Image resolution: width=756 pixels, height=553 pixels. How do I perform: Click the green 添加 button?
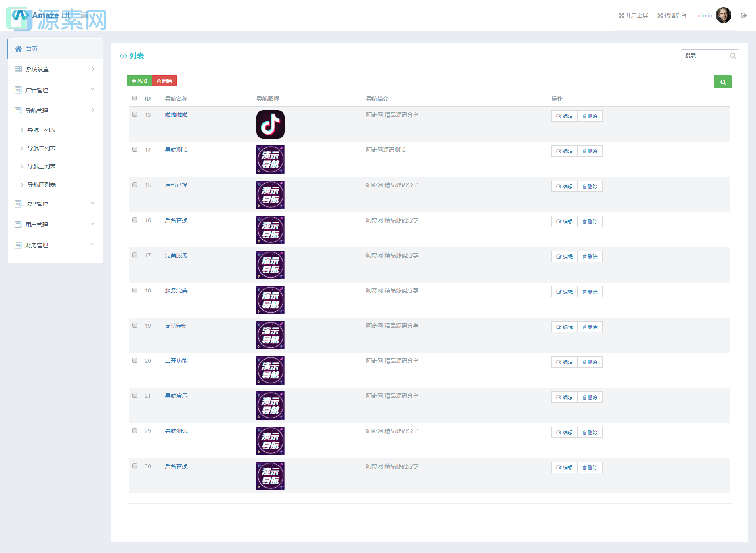(139, 81)
